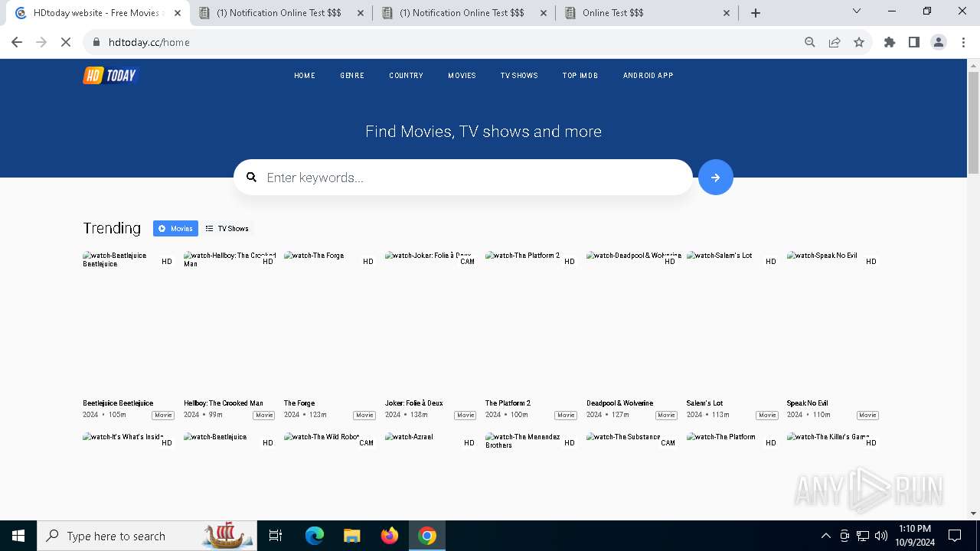Open Task View on taskbar
The image size is (980, 551).
click(x=276, y=536)
